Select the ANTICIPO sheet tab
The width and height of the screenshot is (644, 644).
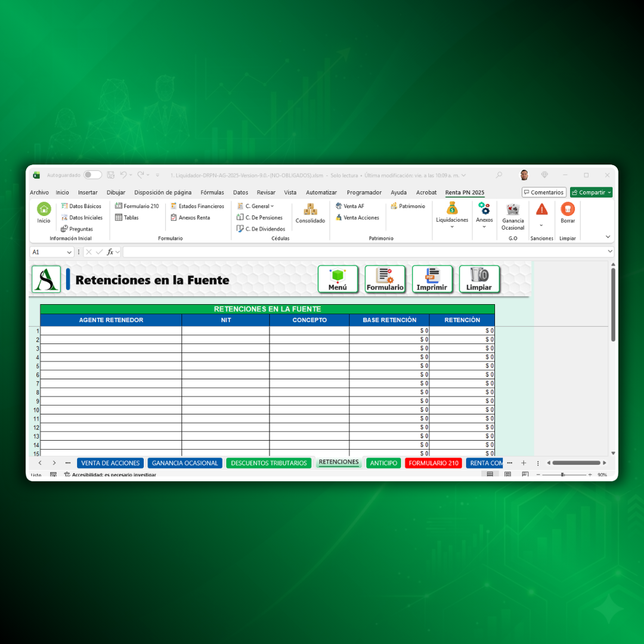383,463
